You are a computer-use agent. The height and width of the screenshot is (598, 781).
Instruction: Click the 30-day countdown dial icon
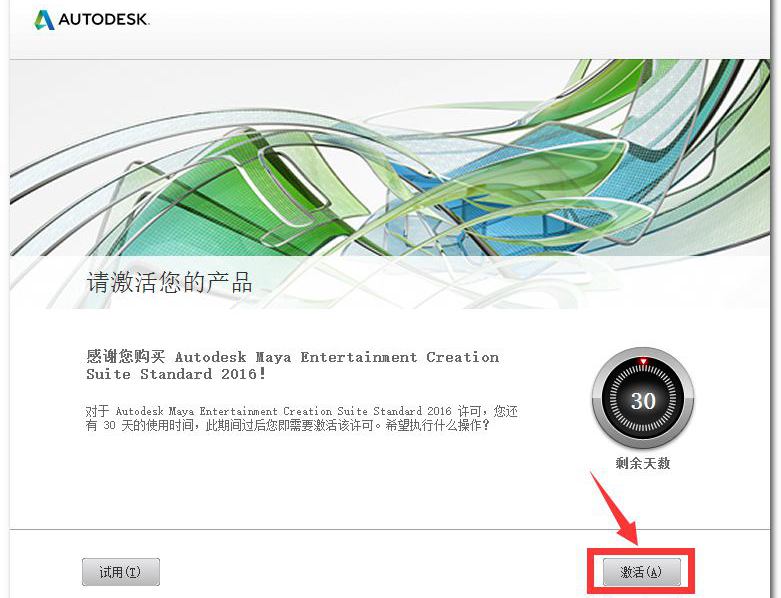point(643,399)
